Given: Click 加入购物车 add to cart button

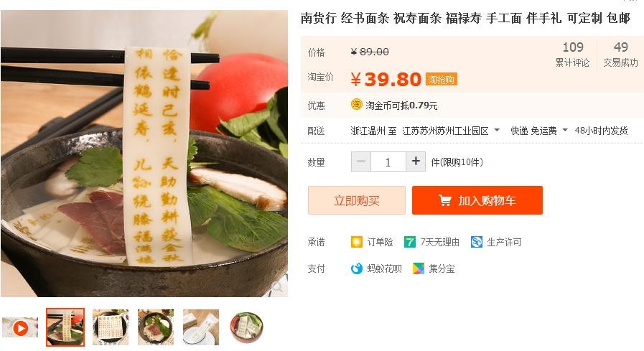Looking at the screenshot, I should (477, 200).
